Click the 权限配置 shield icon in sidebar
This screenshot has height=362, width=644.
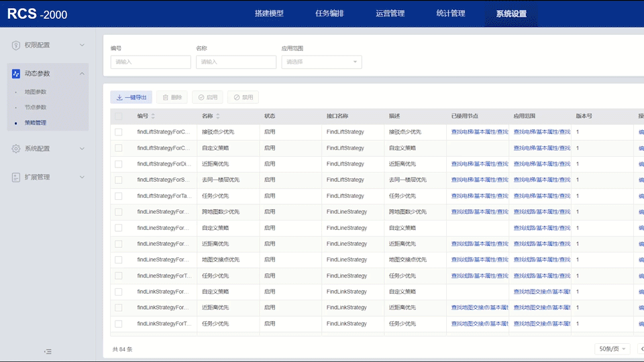16,45
